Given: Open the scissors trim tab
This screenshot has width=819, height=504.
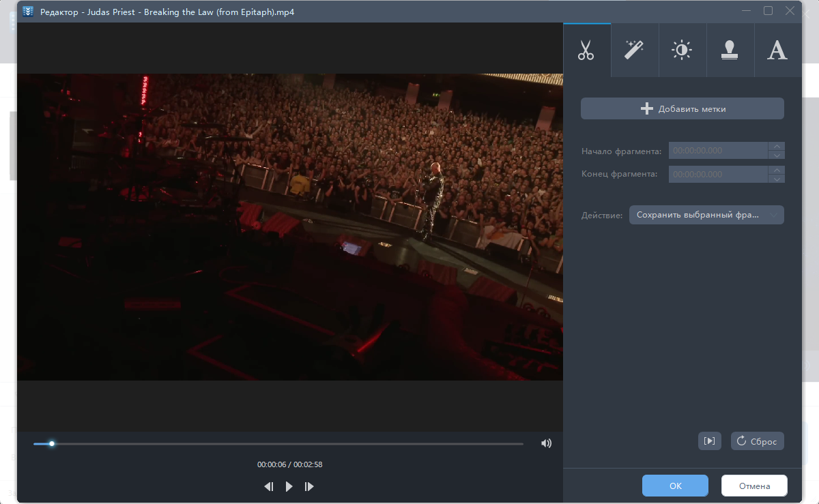Looking at the screenshot, I should (587, 50).
